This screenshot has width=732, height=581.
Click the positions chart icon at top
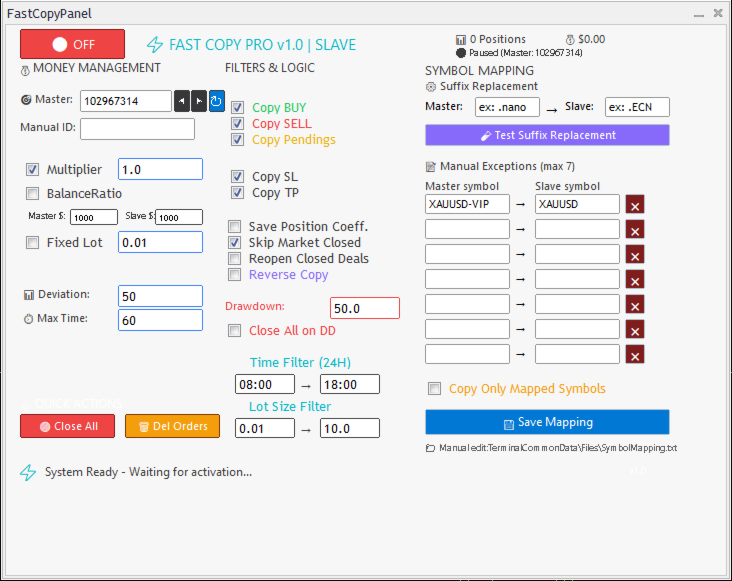pos(461,40)
